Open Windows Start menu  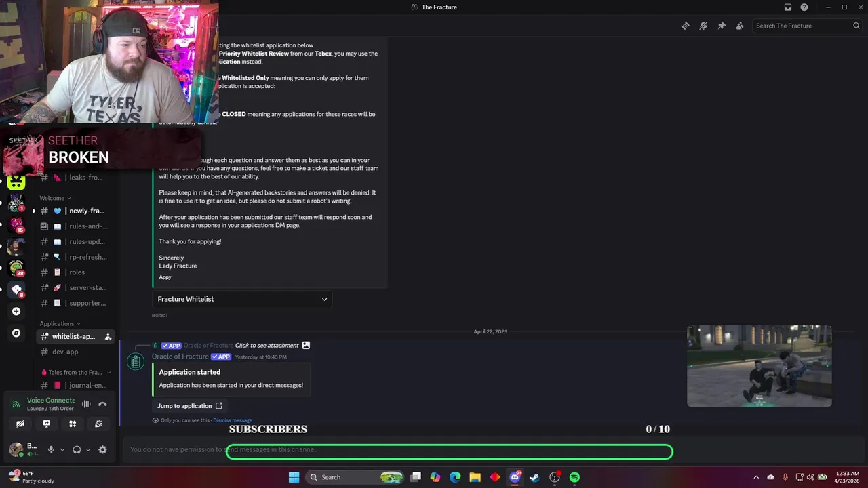(294, 477)
